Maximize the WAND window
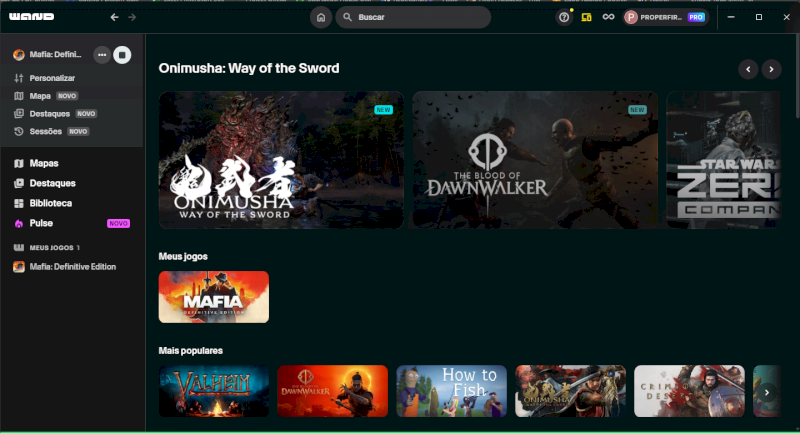 (759, 17)
